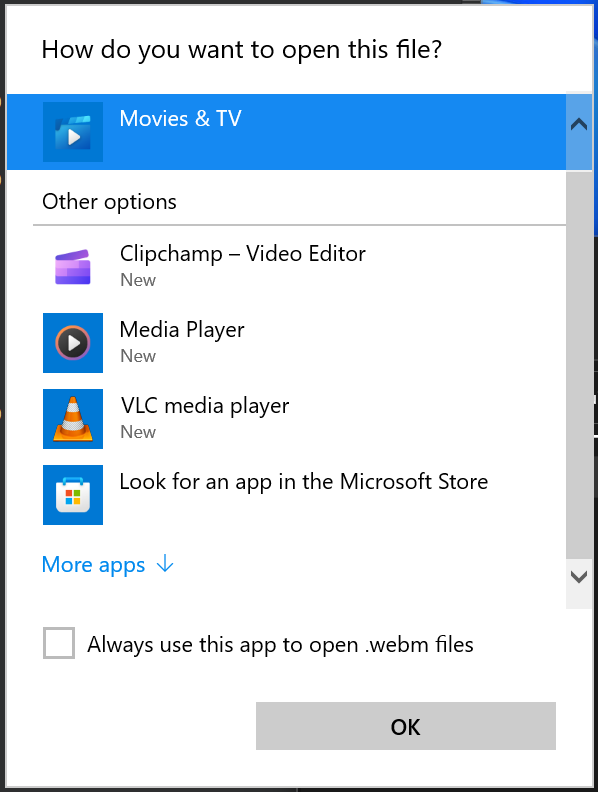Screen dimensions: 598x792
Task: Confirm the selection with OK
Action: (x=406, y=726)
